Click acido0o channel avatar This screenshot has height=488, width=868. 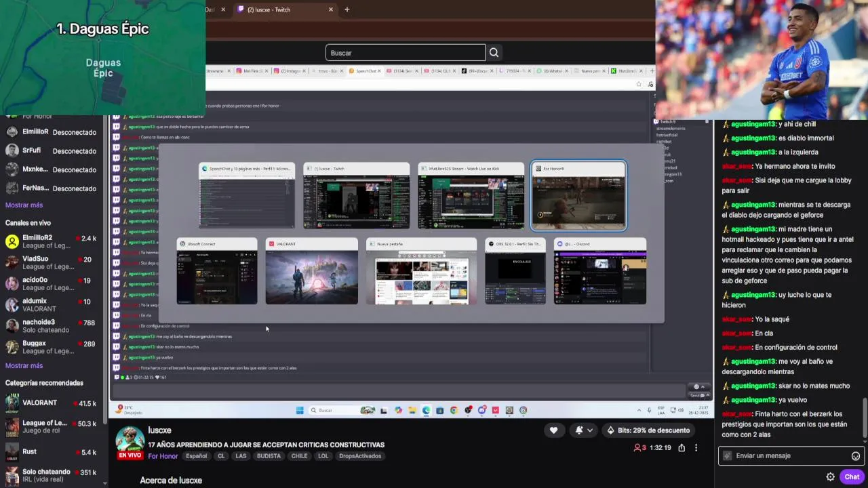pos(12,284)
